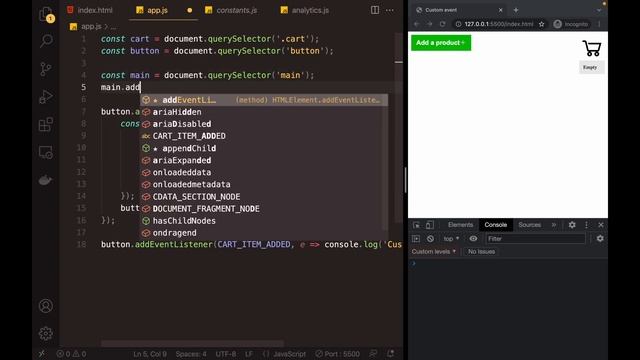Focus the console Filter input field
Image resolution: width=640 pixels, height=360 pixels.
(x=536, y=239)
